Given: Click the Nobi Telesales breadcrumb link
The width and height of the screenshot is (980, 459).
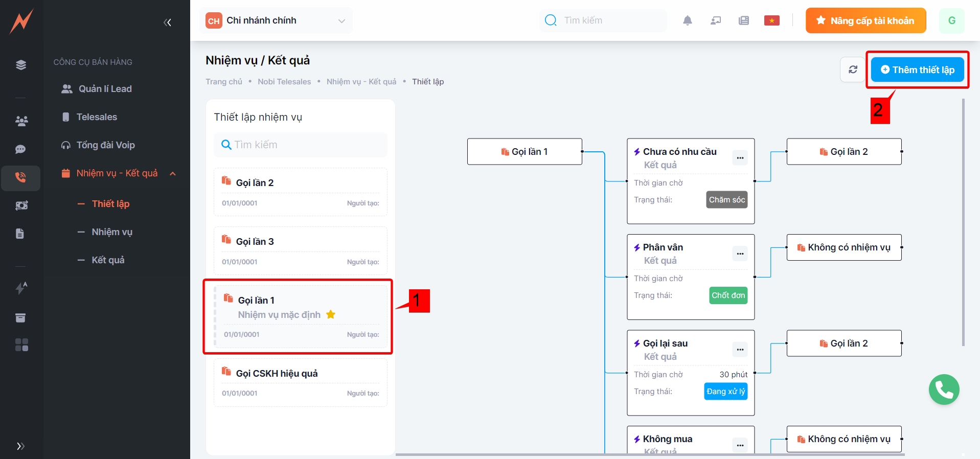Looking at the screenshot, I should pyautogui.click(x=284, y=82).
